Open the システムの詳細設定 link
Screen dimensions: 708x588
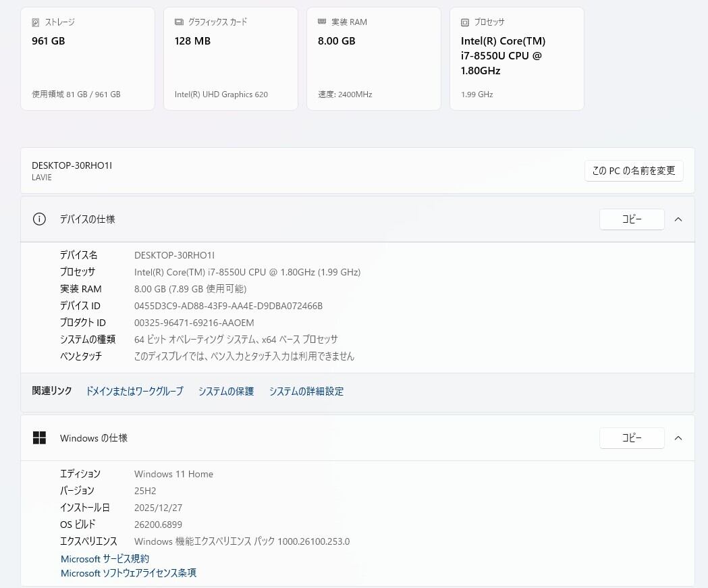coord(306,392)
